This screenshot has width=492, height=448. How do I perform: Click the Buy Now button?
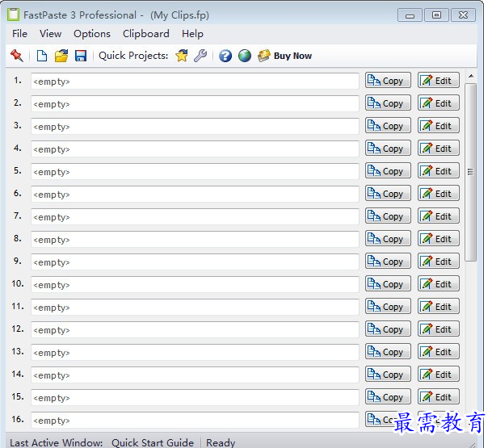click(x=284, y=56)
